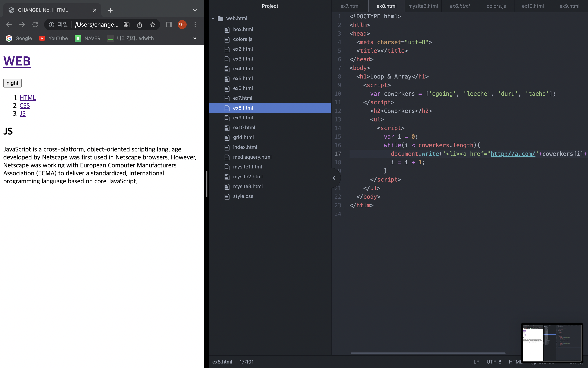Image resolution: width=588 pixels, height=368 pixels.
Task: Switch to the ex6.html editor tab
Action: tap(459, 6)
